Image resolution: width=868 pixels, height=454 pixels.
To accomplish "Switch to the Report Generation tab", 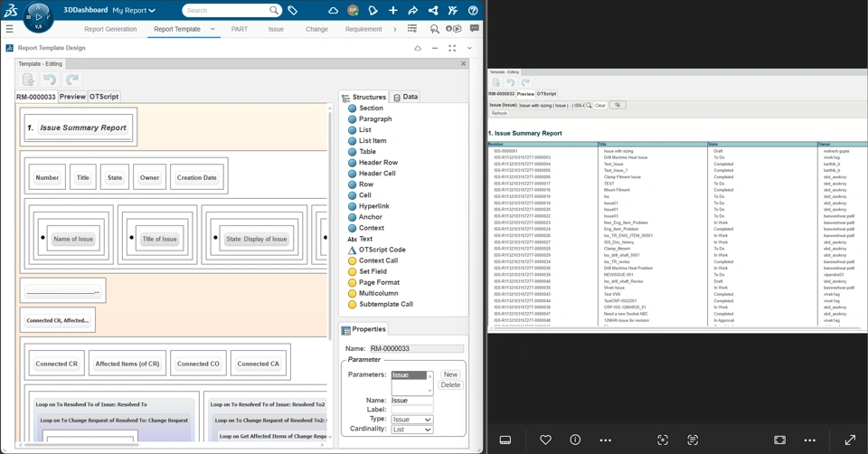I will click(110, 29).
